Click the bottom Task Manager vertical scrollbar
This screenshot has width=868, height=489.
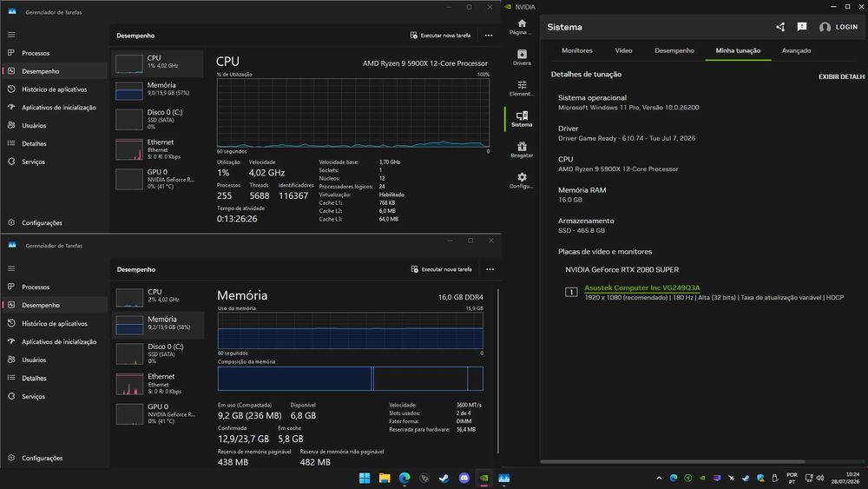point(498,371)
